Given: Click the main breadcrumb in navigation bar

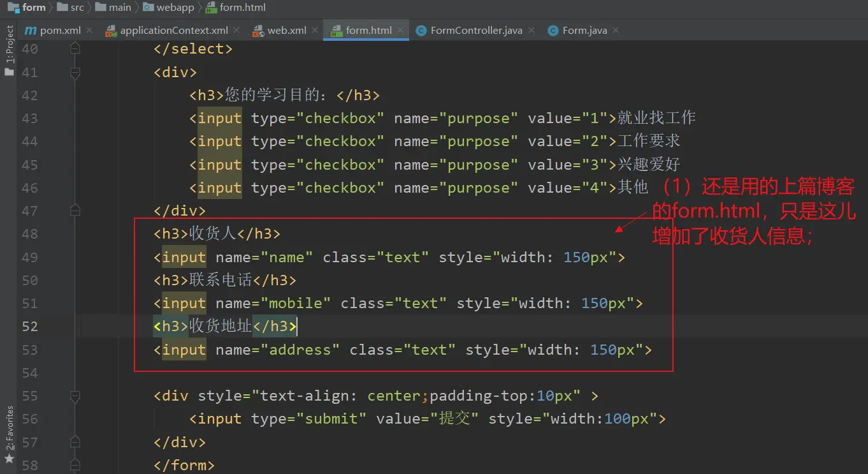Looking at the screenshot, I should tap(120, 8).
